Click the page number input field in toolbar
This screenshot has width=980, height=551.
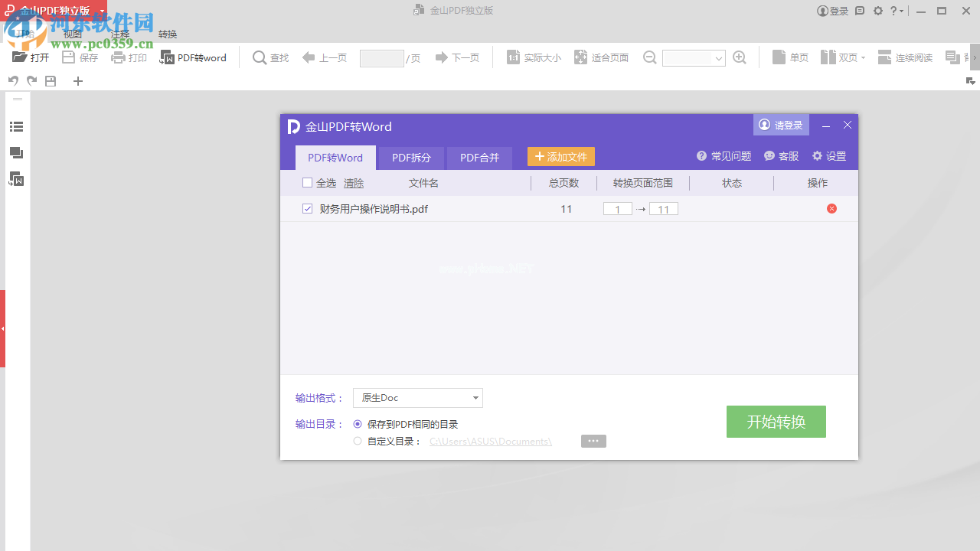pos(382,58)
